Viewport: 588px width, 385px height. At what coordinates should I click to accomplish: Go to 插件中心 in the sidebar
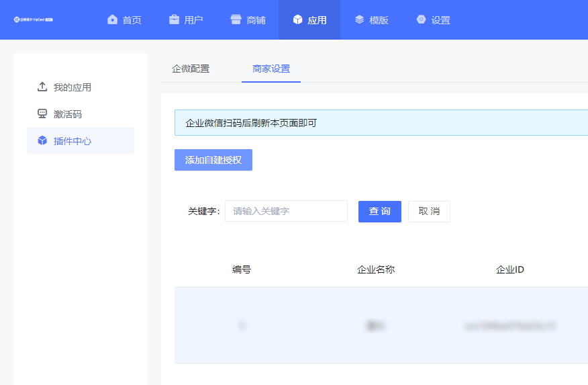tap(81, 140)
